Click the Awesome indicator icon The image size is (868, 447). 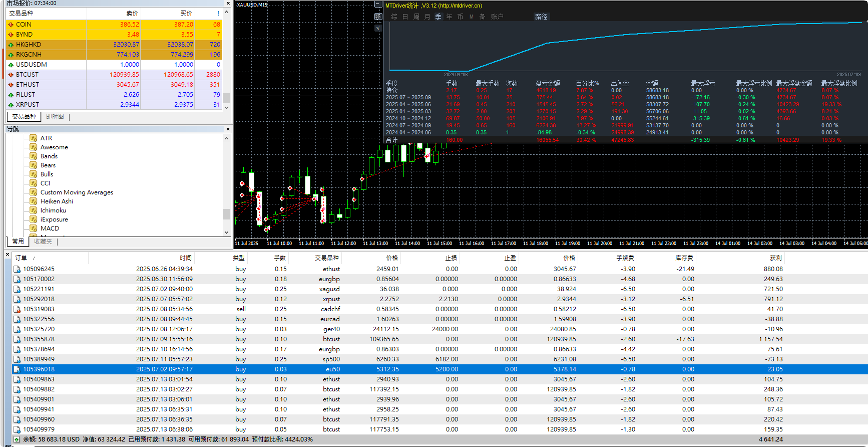click(x=34, y=147)
